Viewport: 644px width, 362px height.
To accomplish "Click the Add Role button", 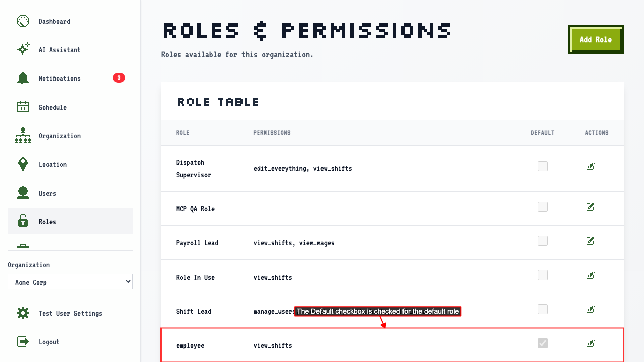I will pyautogui.click(x=596, y=39).
